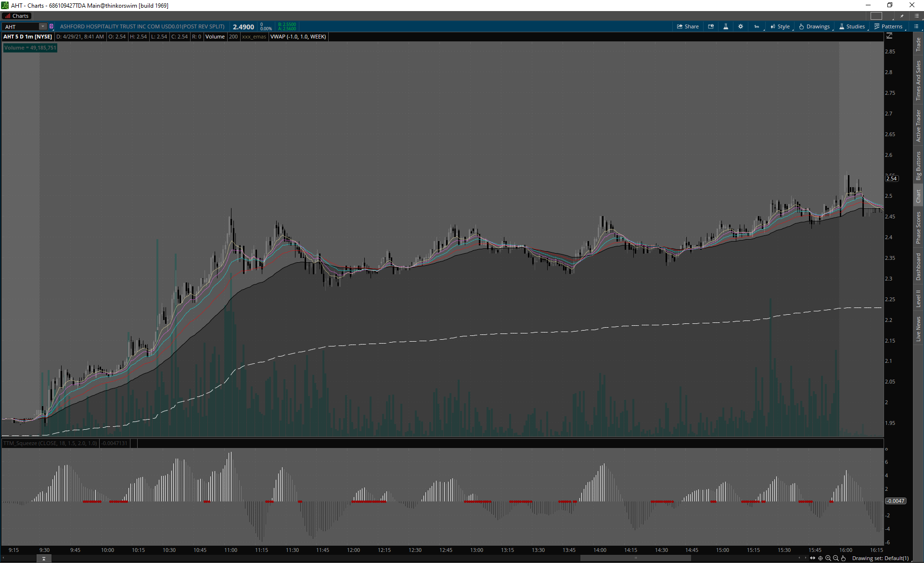Open chart settings gear icon
The height and width of the screenshot is (563, 924).
(x=741, y=26)
